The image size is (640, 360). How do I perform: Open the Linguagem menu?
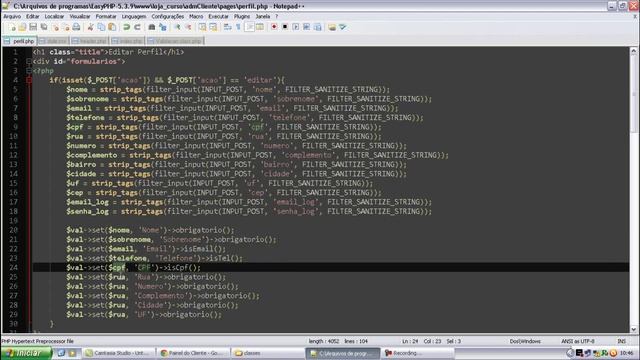134,16
